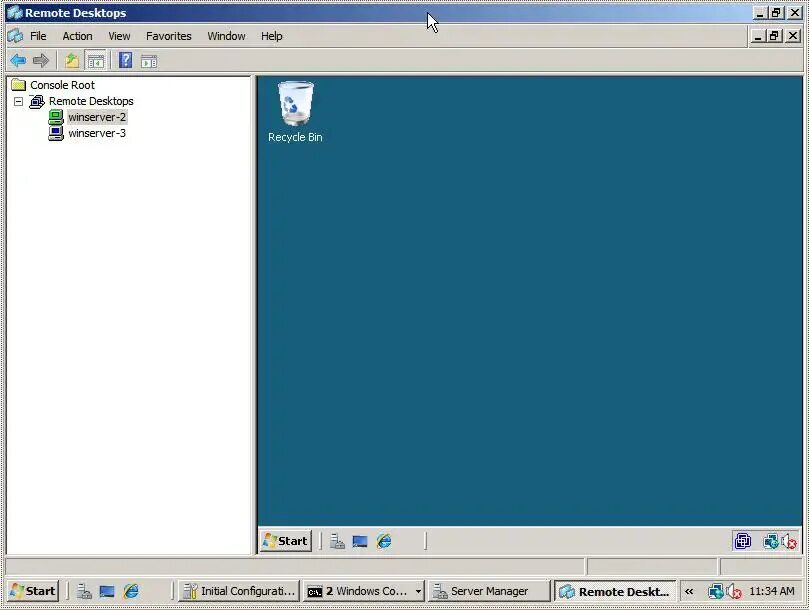Click local taskbar Server Manager quick launch icon
This screenshot has width=809, height=610.
point(84,591)
